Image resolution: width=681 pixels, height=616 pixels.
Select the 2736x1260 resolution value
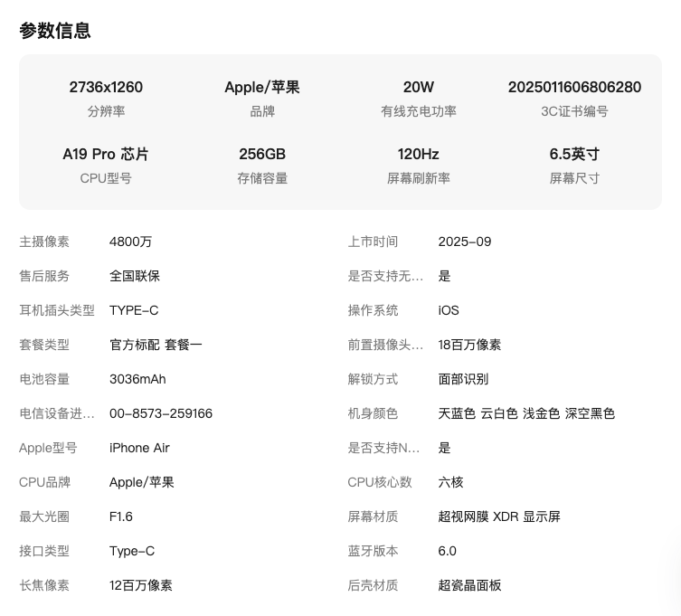click(106, 88)
